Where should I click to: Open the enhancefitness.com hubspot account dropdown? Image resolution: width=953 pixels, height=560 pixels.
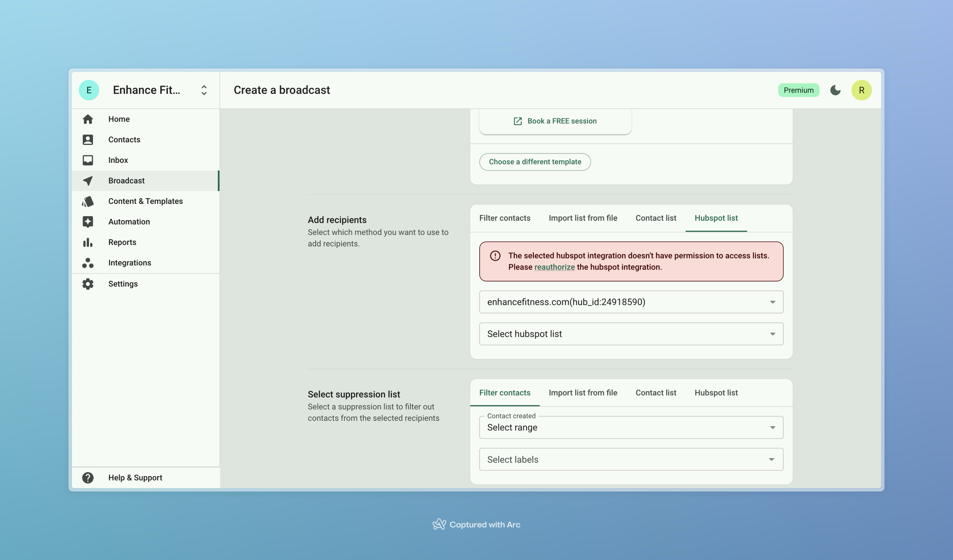click(631, 302)
